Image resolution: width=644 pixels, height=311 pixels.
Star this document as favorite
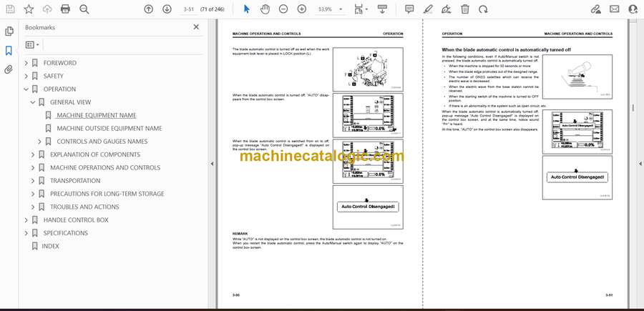point(29,9)
